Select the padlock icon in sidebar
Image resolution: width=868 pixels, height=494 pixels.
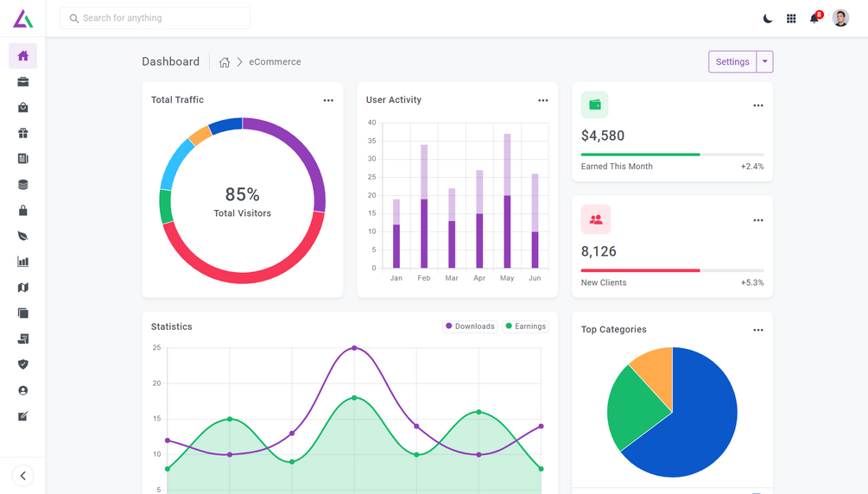click(22, 210)
